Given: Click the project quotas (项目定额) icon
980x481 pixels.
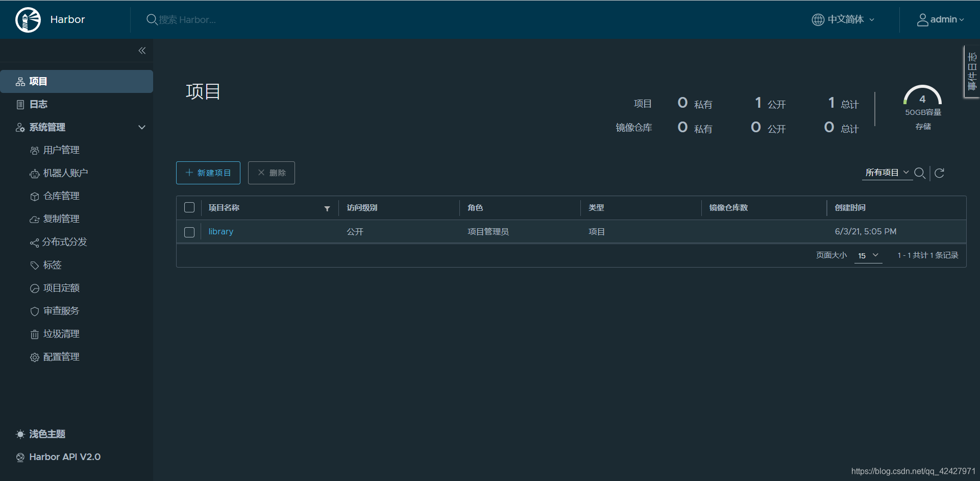Looking at the screenshot, I should [x=34, y=288].
